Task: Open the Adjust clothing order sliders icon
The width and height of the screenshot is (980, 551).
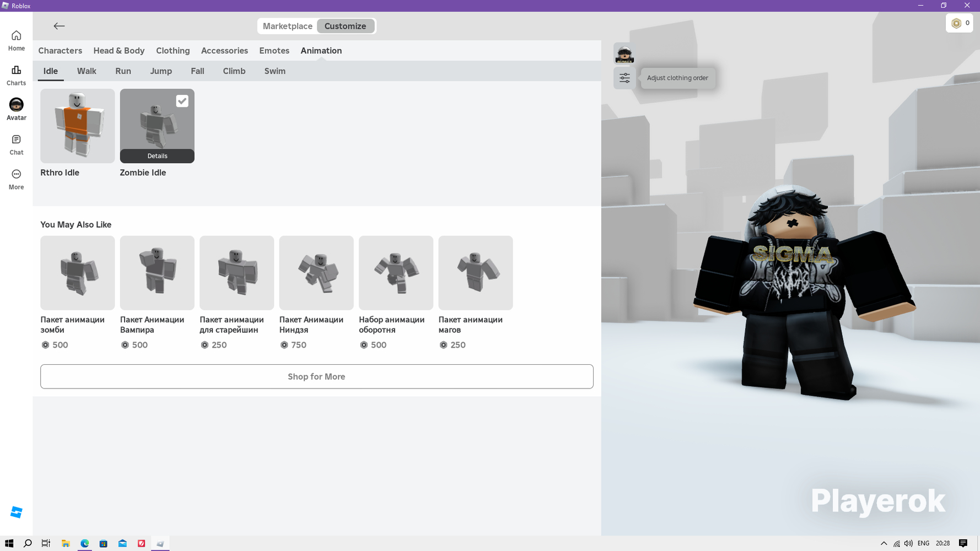Action: tap(624, 78)
